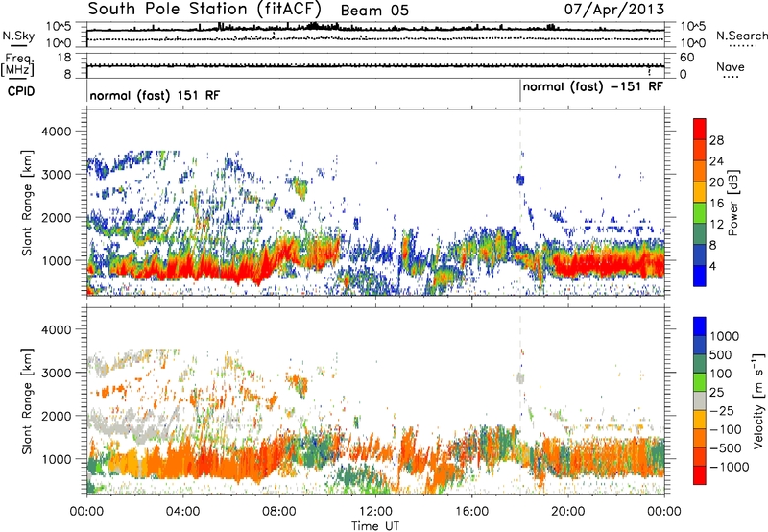Select the teal Velocity segment between 100 and 500
This screenshot has width=768, height=532.
coord(700,365)
